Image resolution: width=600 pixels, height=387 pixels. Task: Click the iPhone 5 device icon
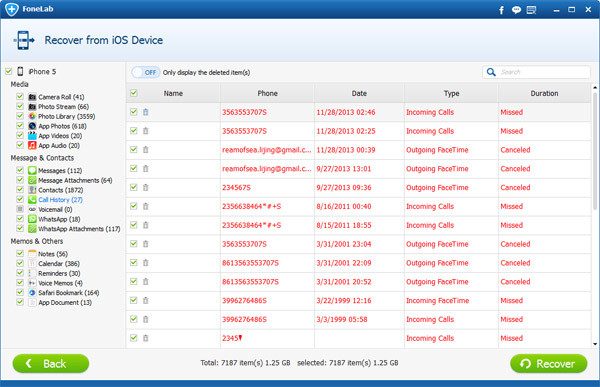pos(20,72)
